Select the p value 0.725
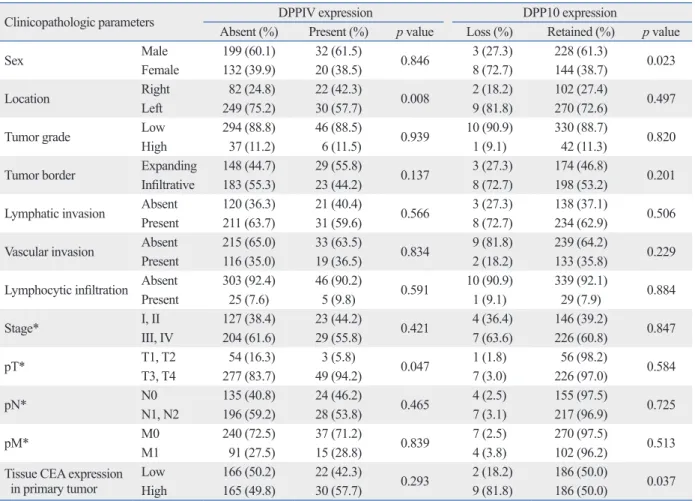695x501 pixels. click(661, 405)
